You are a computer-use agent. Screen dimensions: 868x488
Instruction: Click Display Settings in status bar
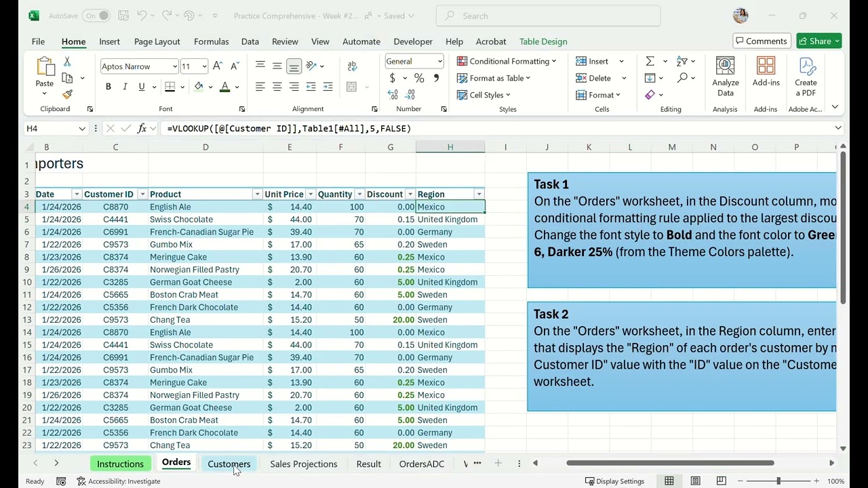(614, 481)
